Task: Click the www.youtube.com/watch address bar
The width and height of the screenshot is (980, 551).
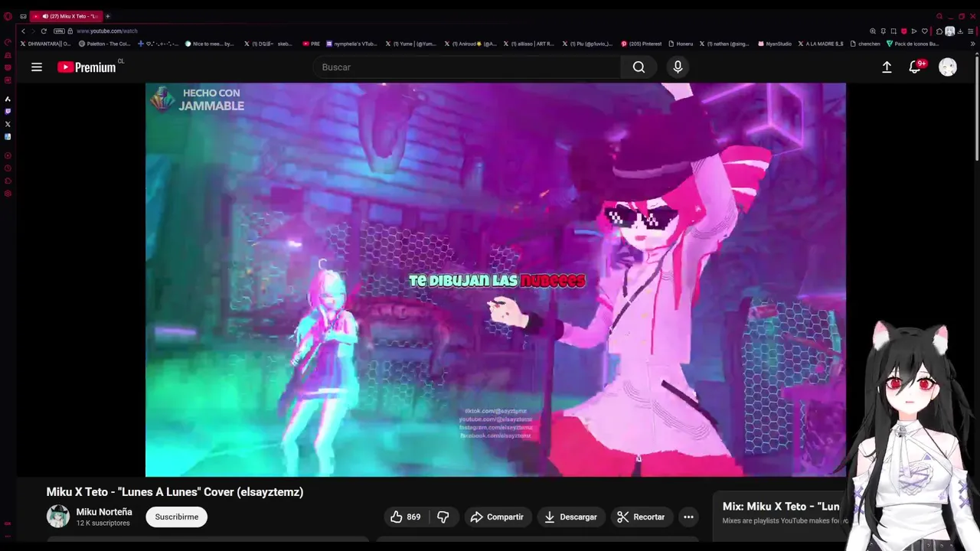Action: point(107,31)
